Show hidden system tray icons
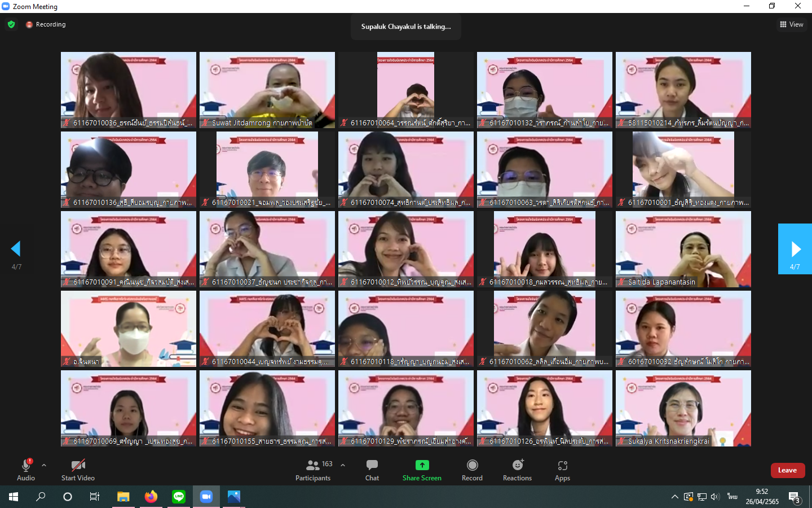The image size is (812, 508). [674, 497]
